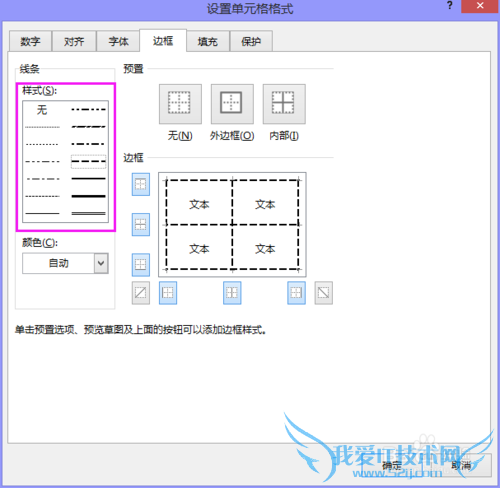Choose the thin solid line style

point(42,213)
